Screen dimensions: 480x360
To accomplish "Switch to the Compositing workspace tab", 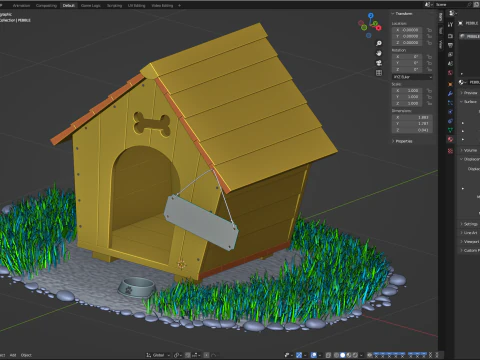I will pyautogui.click(x=46, y=5).
